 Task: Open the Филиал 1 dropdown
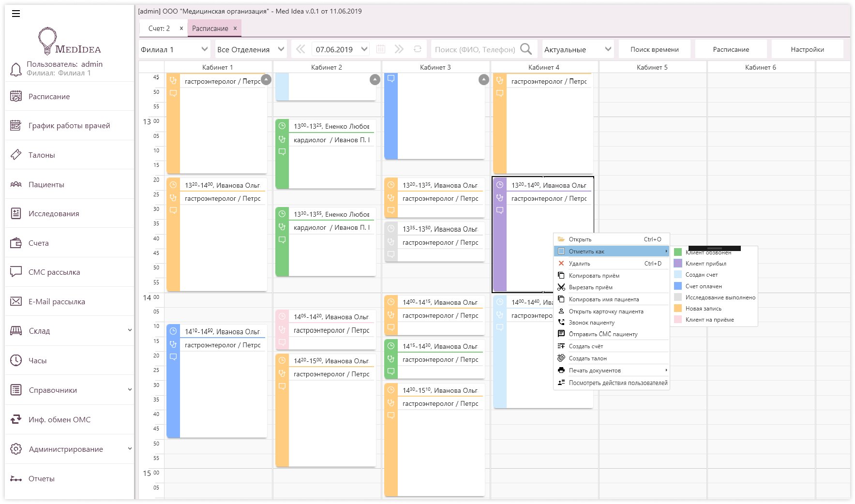(174, 49)
